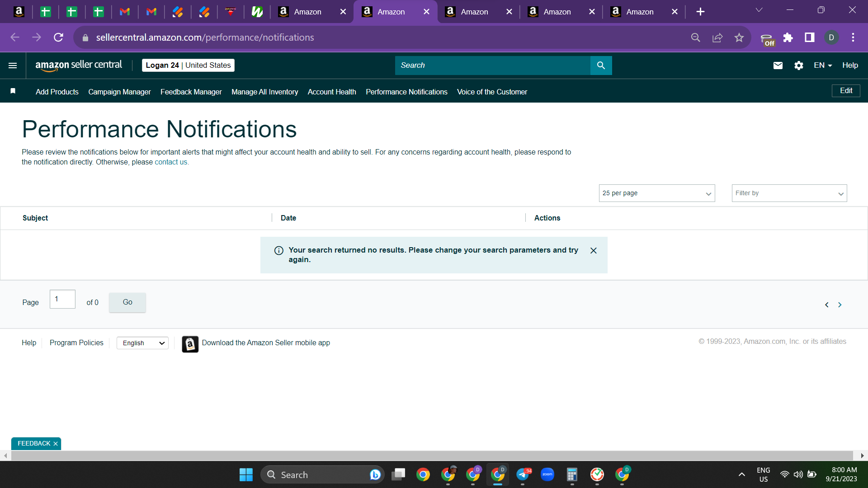Open the Help link in top header
The height and width of the screenshot is (488, 868).
tap(850, 66)
